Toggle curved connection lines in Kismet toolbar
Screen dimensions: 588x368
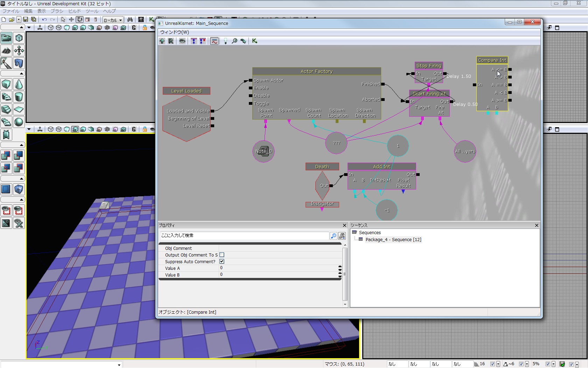point(215,41)
